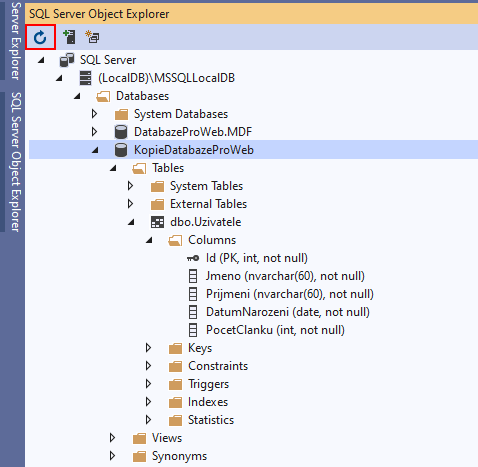The height and width of the screenshot is (467, 478).
Task: Click the Refresh toolbar button
Action: click(40, 37)
